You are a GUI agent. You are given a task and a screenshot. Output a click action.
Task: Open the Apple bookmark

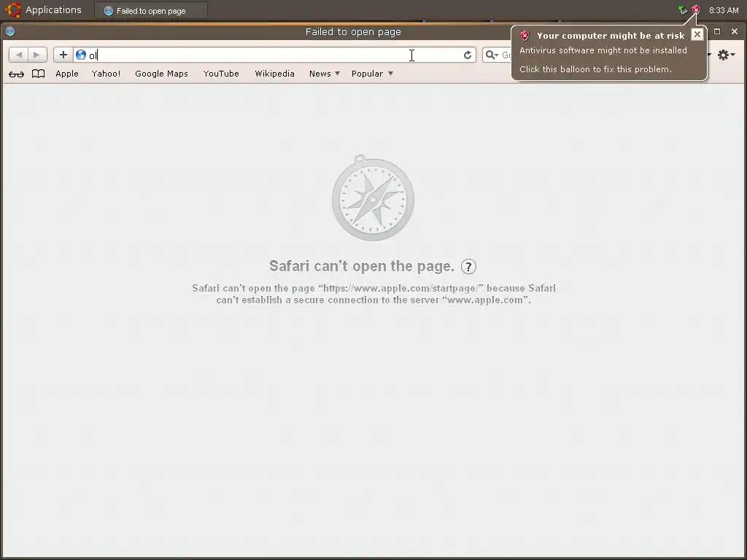[x=66, y=74]
